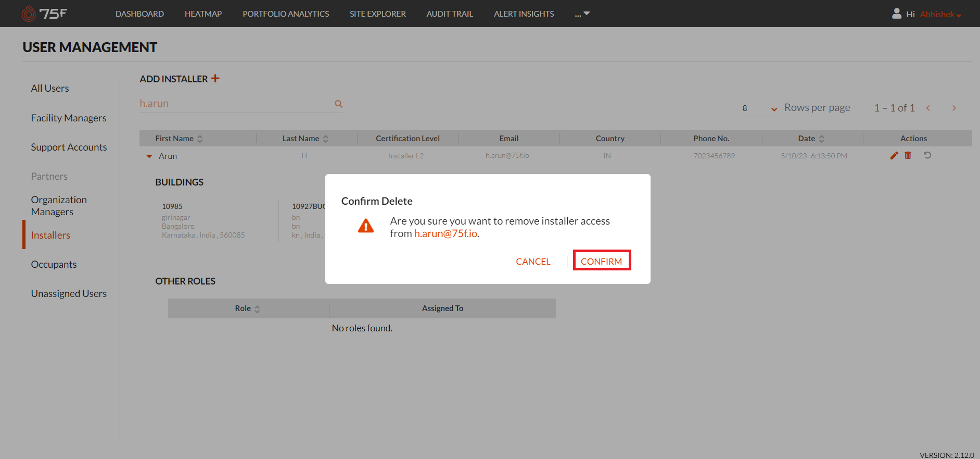Go to next page arrow
The width and height of the screenshot is (980, 459).
(x=954, y=108)
